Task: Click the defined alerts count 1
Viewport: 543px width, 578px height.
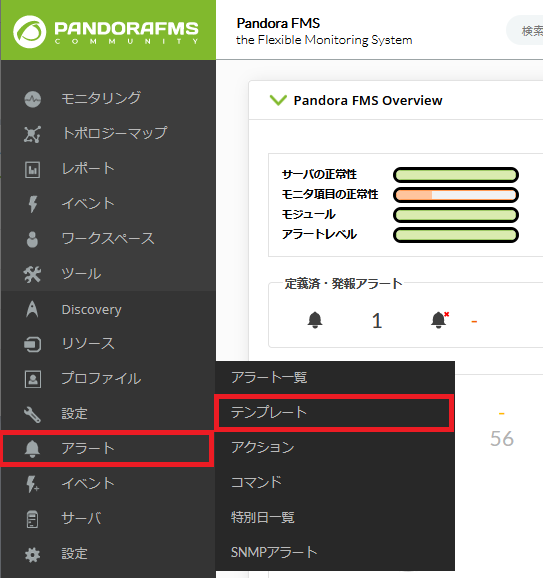Action: (x=377, y=321)
